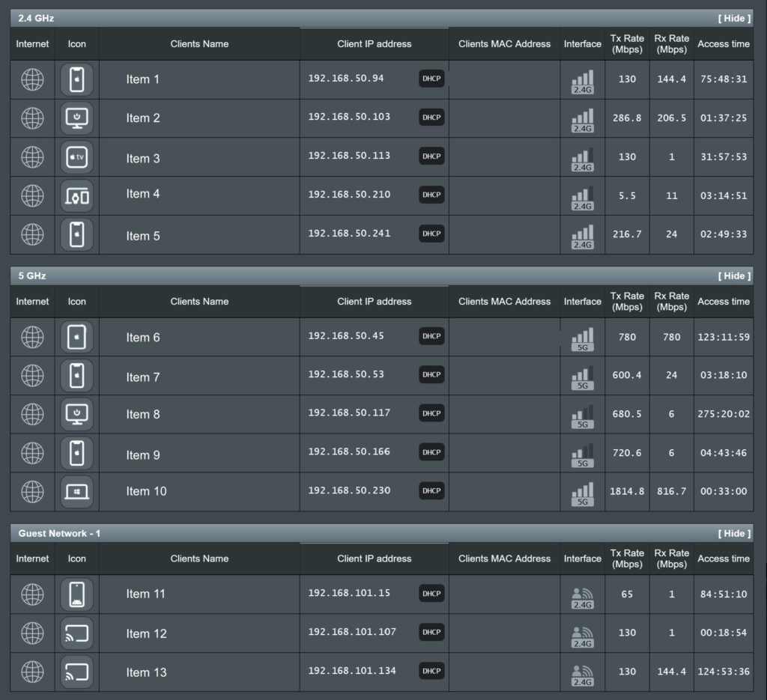Viewport: 767px width, 700px height.
Task: Click the access time 275:20:02
Action: pos(724,414)
